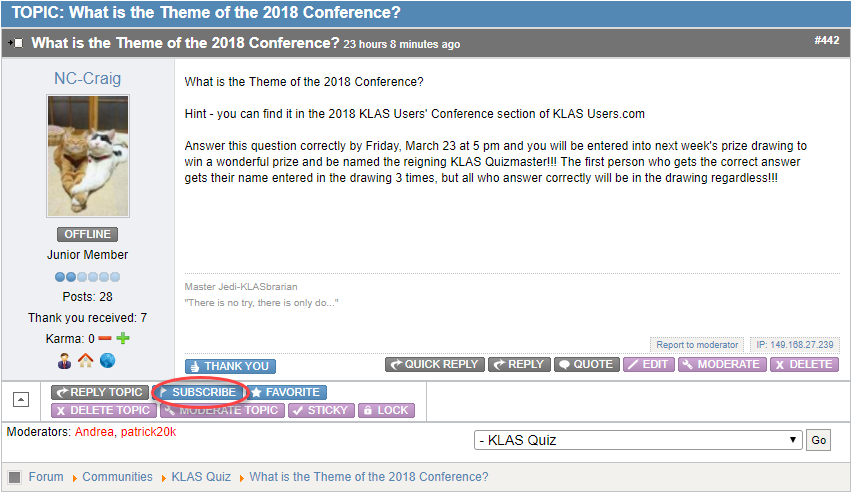Viewport: 851px width, 493px height.
Task: Open the Moderate dropdown on the post
Action: [722, 364]
